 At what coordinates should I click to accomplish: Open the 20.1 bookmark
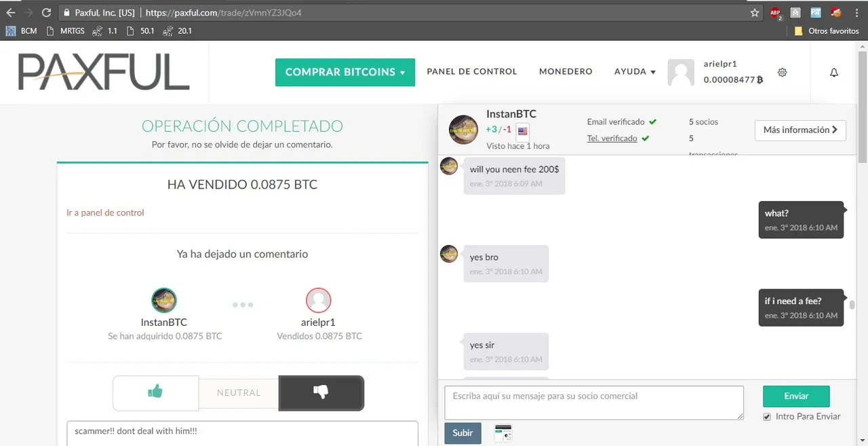click(x=178, y=31)
